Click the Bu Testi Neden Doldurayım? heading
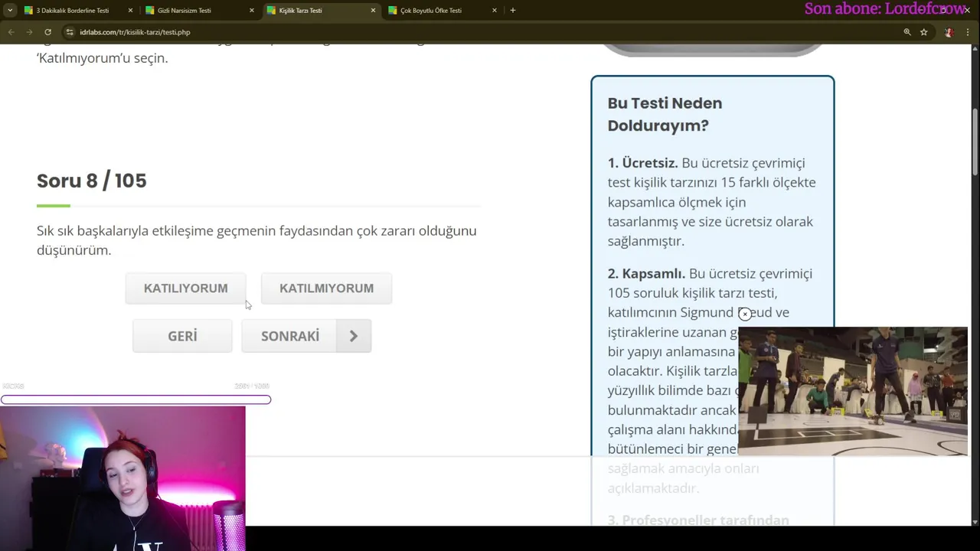Viewport: 980px width, 551px height. 665,114
